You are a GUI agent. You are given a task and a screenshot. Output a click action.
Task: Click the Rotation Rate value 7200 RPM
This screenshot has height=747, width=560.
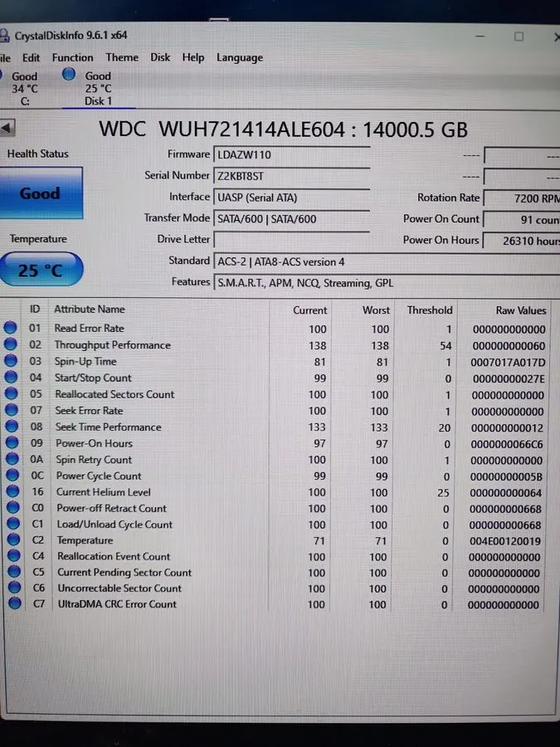click(522, 198)
